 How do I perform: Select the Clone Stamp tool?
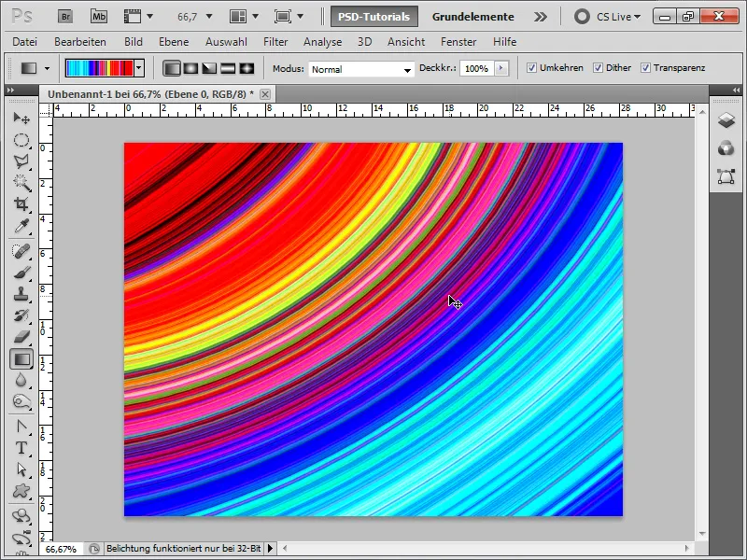click(21, 294)
